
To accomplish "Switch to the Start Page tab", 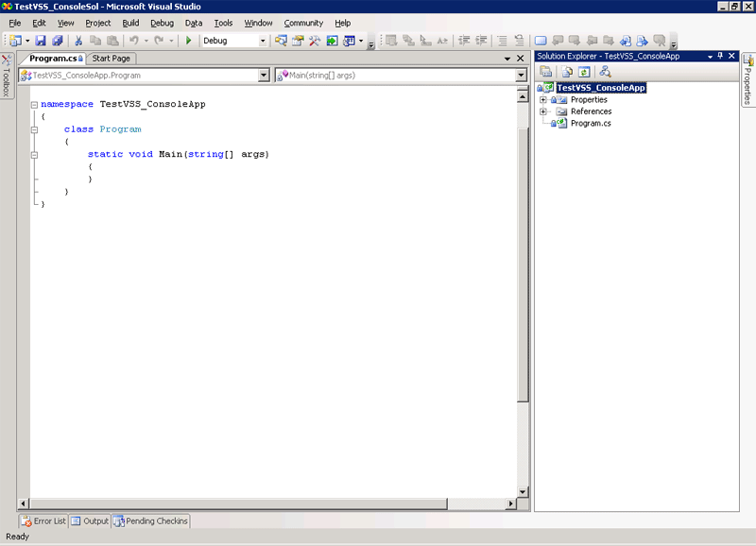I will 112,59.
